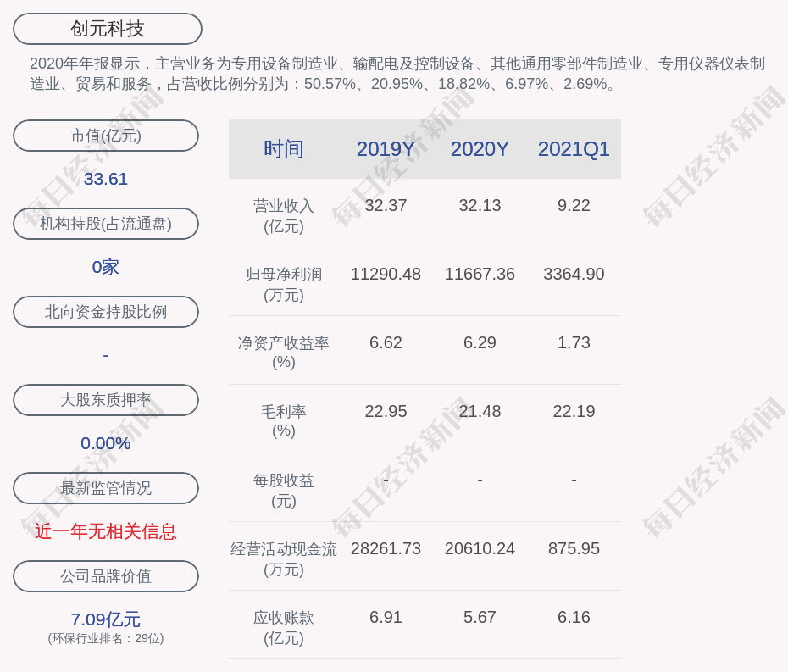Click the market value 33.61

pyautogui.click(x=106, y=179)
